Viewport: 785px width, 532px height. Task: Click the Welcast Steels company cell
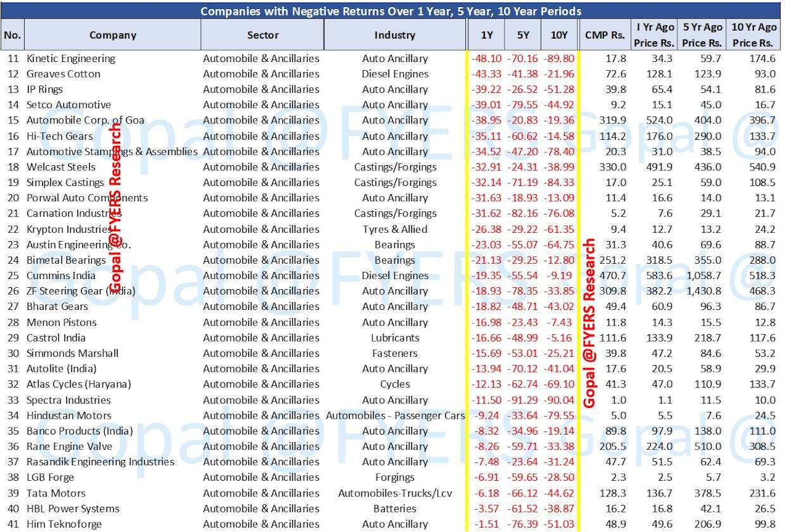point(61,167)
